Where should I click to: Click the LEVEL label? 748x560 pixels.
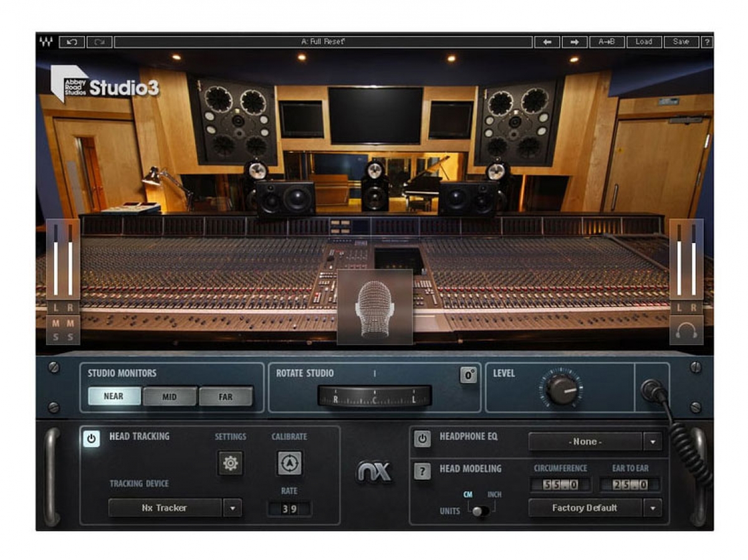[x=504, y=373]
